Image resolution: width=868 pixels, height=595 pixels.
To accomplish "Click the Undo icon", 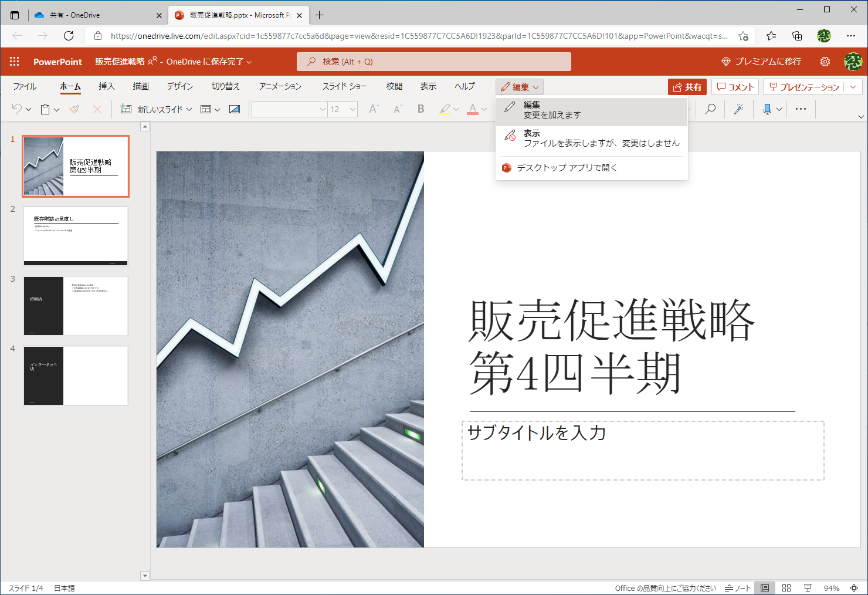I will click(x=18, y=109).
